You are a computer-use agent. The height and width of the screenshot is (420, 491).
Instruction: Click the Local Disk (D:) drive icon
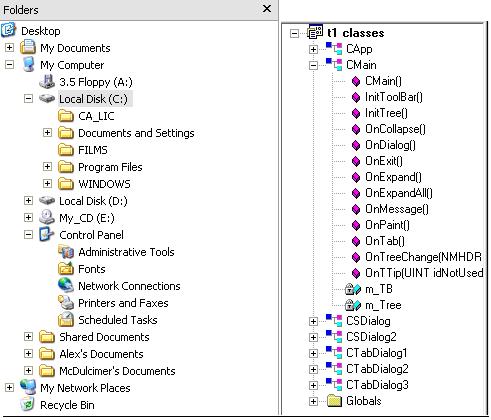click(47, 200)
